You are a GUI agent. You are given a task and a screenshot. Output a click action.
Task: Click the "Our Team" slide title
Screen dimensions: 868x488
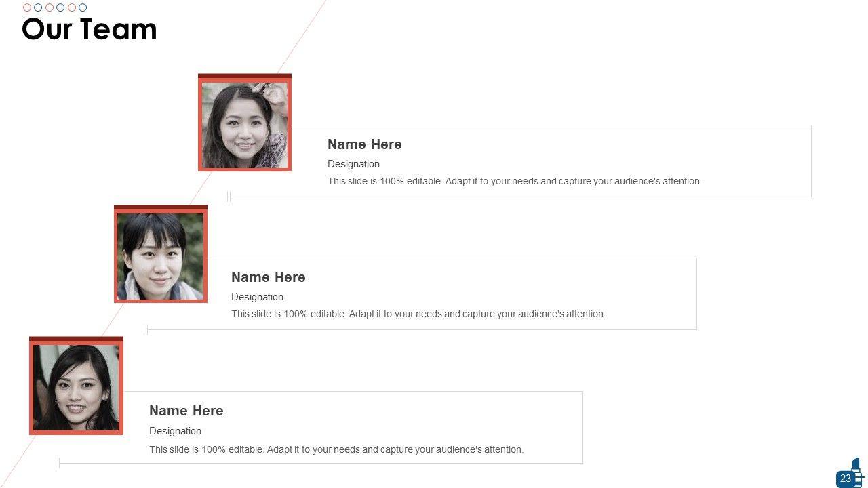click(90, 29)
